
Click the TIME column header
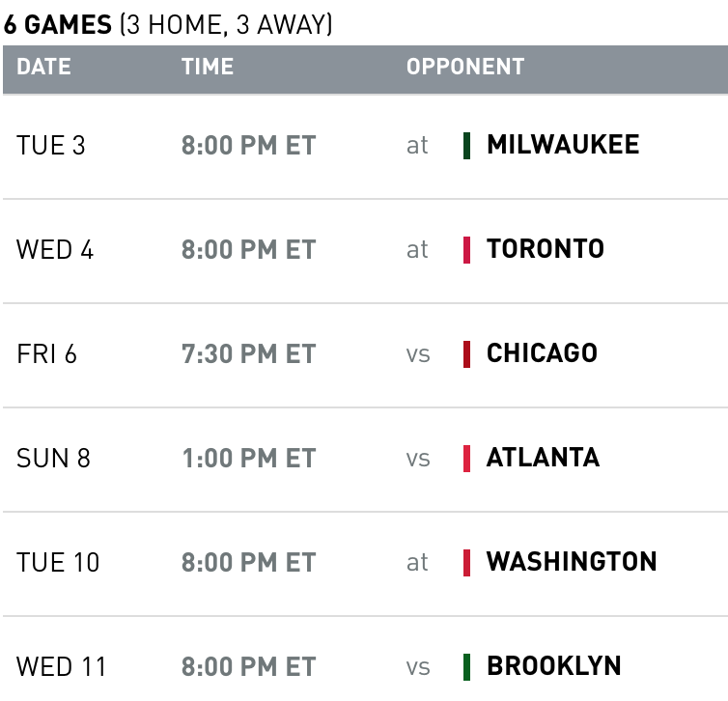(x=207, y=67)
